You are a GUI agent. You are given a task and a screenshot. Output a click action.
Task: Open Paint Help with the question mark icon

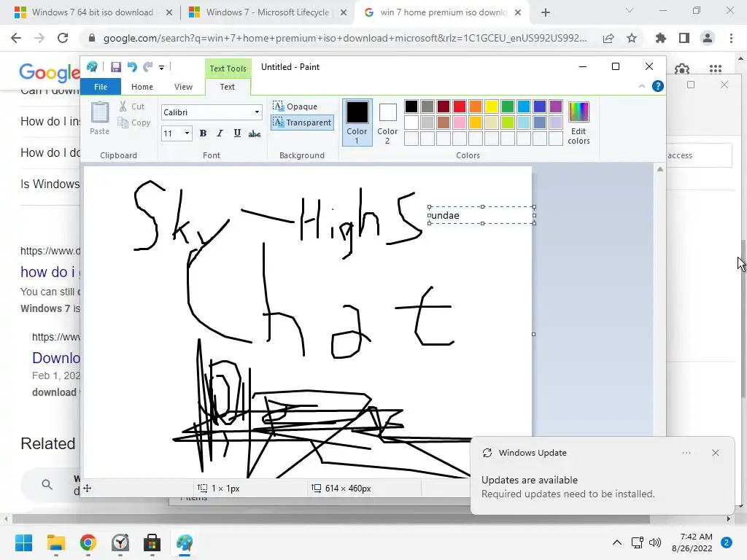point(658,86)
